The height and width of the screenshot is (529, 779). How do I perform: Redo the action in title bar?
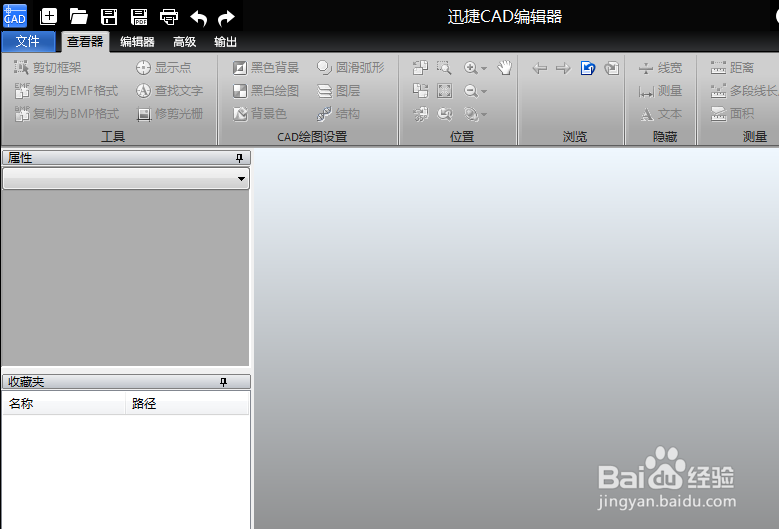tap(226, 18)
